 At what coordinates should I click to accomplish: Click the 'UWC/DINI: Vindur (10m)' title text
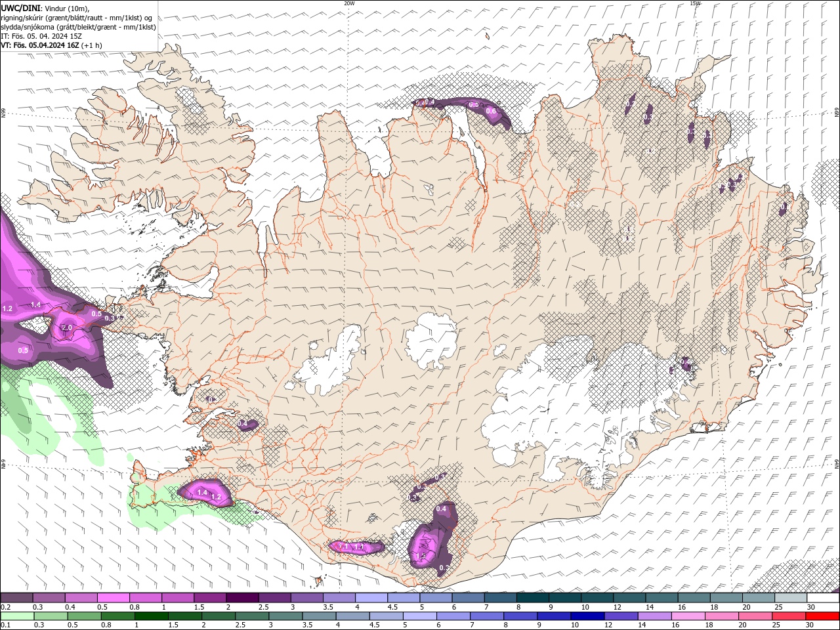pos(45,8)
